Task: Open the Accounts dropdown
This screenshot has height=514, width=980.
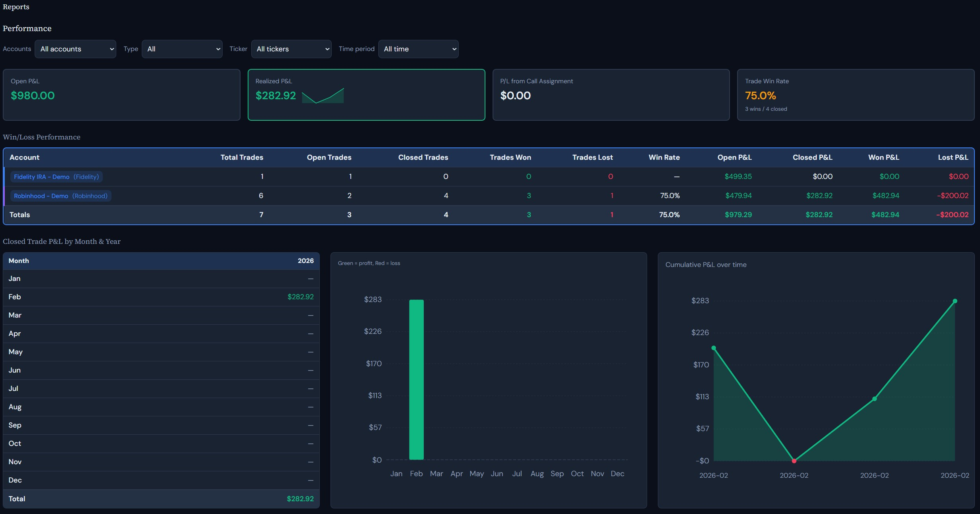Action: (75, 49)
